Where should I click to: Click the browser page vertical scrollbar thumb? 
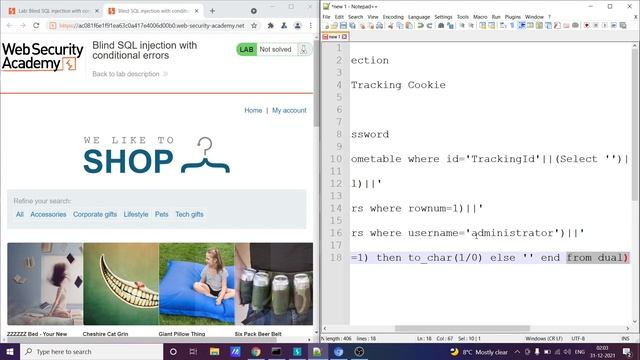pyautogui.click(x=316, y=84)
